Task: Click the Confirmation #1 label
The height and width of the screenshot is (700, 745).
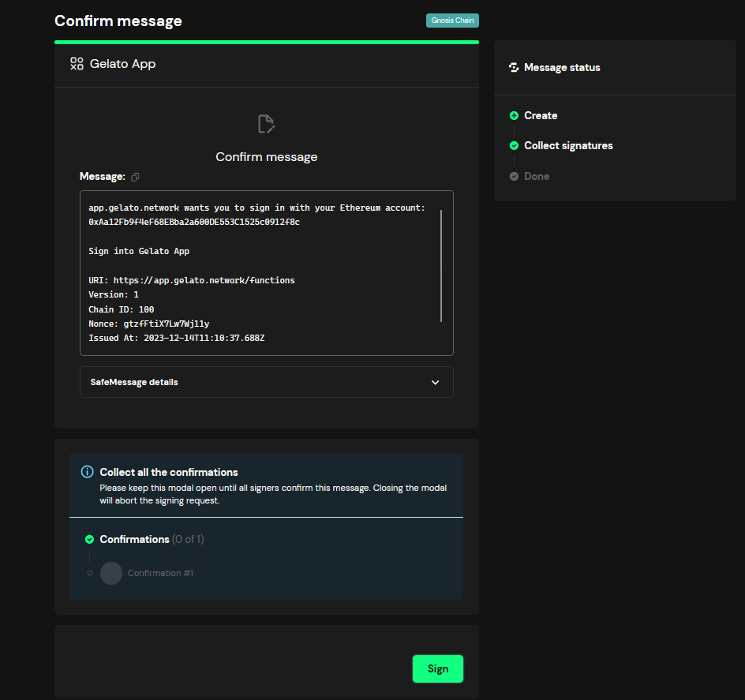Action: pyautogui.click(x=160, y=573)
